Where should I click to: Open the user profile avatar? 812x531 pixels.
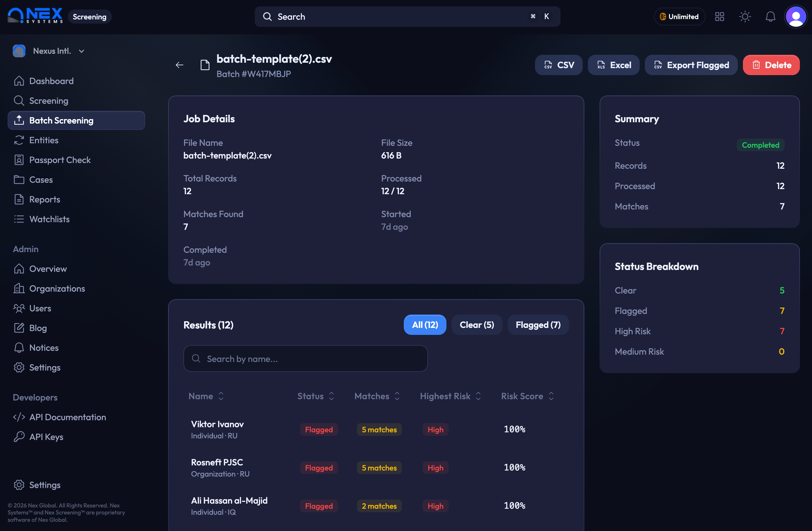796,16
